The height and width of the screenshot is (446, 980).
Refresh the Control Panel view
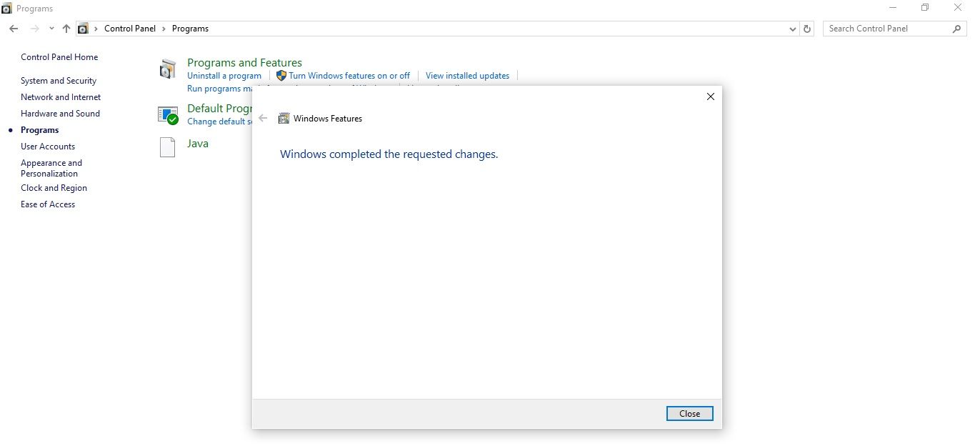click(806, 29)
